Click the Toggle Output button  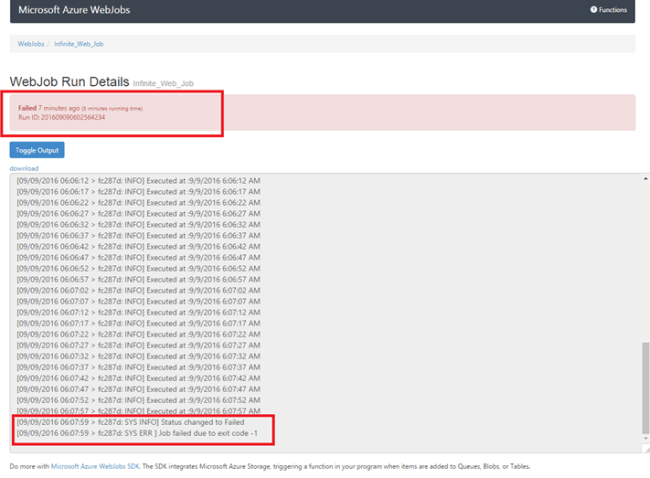coord(37,150)
